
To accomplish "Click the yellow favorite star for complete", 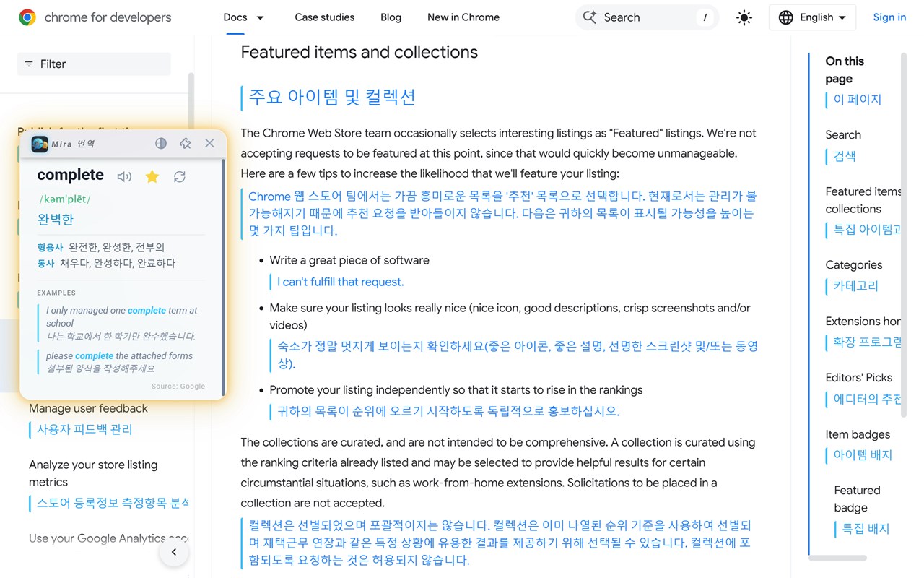I will [152, 176].
